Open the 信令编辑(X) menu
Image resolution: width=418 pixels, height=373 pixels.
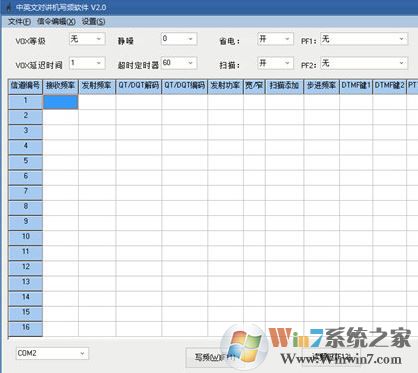(56, 22)
